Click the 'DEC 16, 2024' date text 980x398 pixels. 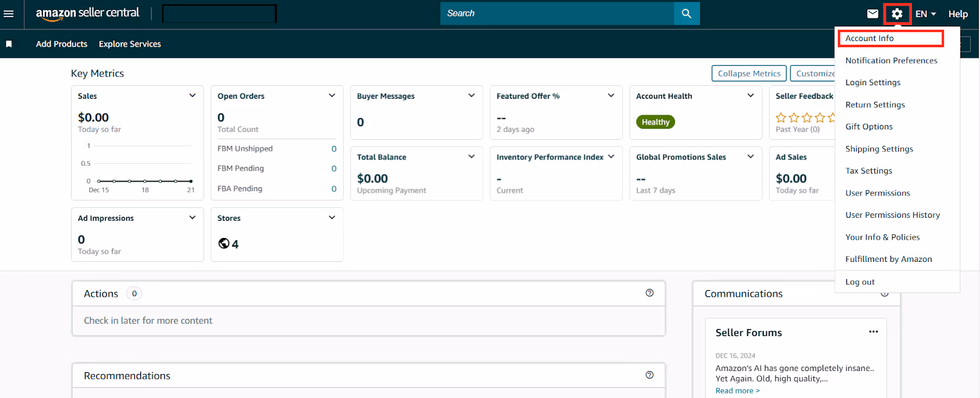[x=735, y=356]
